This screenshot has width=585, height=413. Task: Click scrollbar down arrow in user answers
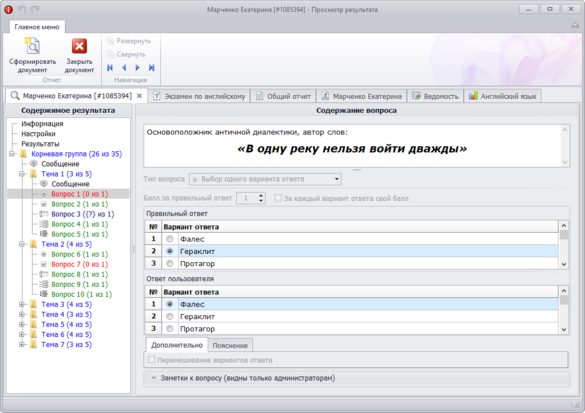[x=564, y=329]
